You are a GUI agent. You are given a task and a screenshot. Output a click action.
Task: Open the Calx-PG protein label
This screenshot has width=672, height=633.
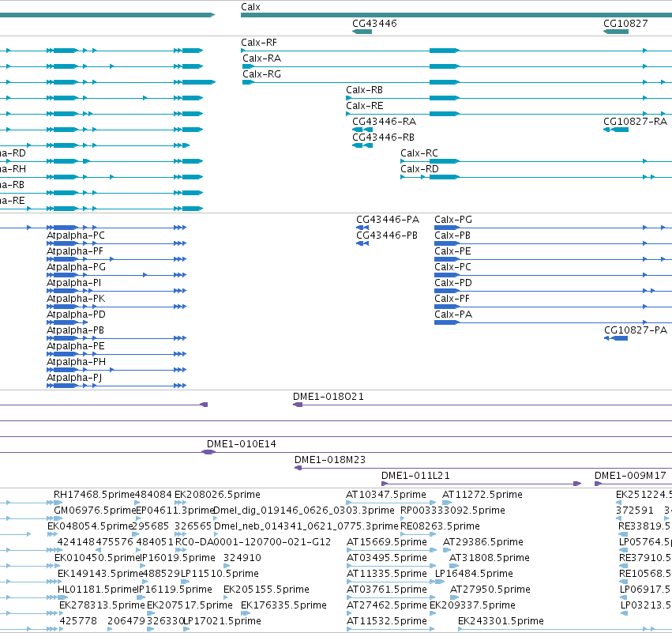(453, 220)
